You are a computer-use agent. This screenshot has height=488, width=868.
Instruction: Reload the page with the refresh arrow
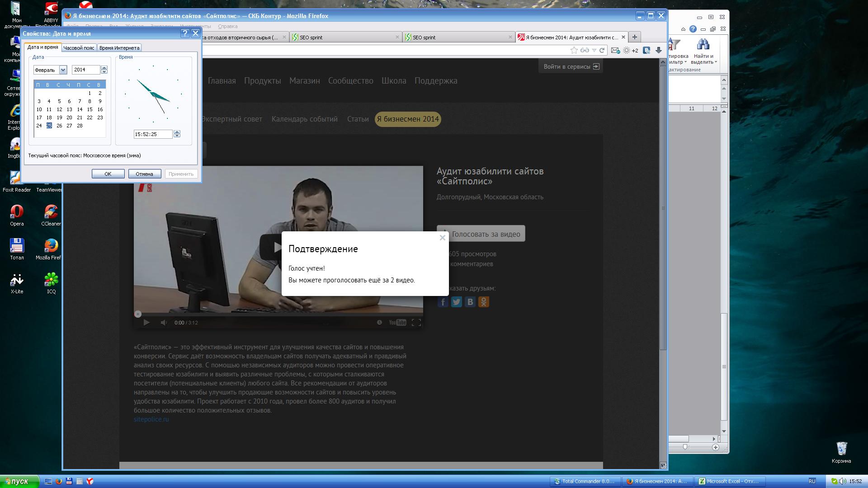tap(602, 50)
